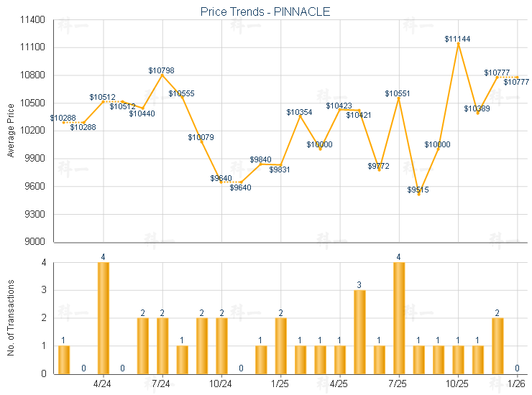Click the 1/26 date axis label
The width and height of the screenshot is (532, 395).
coord(516,384)
